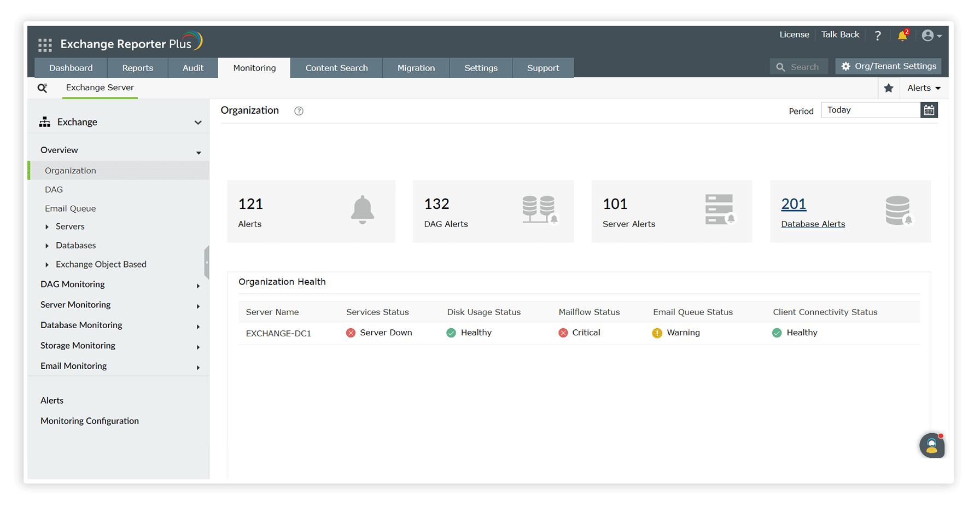Click the 132 DAG Alerts count
Viewport: 980px width, 512px height.
pos(436,204)
